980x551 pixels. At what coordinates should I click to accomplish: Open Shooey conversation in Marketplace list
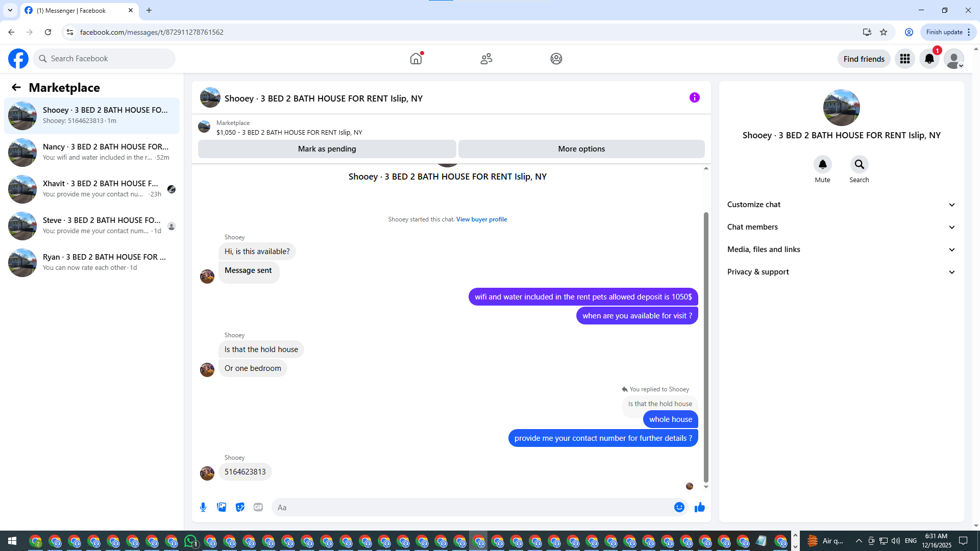tap(92, 116)
